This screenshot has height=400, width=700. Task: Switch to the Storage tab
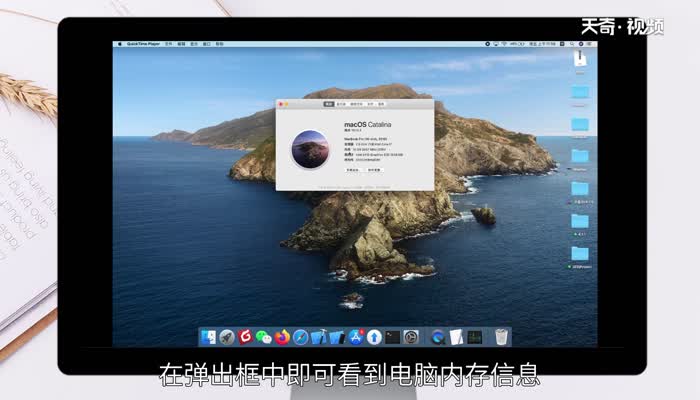click(355, 103)
